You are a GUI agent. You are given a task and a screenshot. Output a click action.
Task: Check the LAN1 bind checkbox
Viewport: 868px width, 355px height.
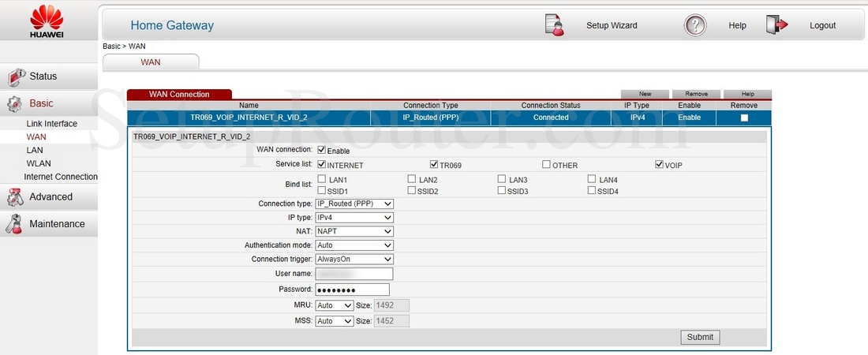pos(322,179)
